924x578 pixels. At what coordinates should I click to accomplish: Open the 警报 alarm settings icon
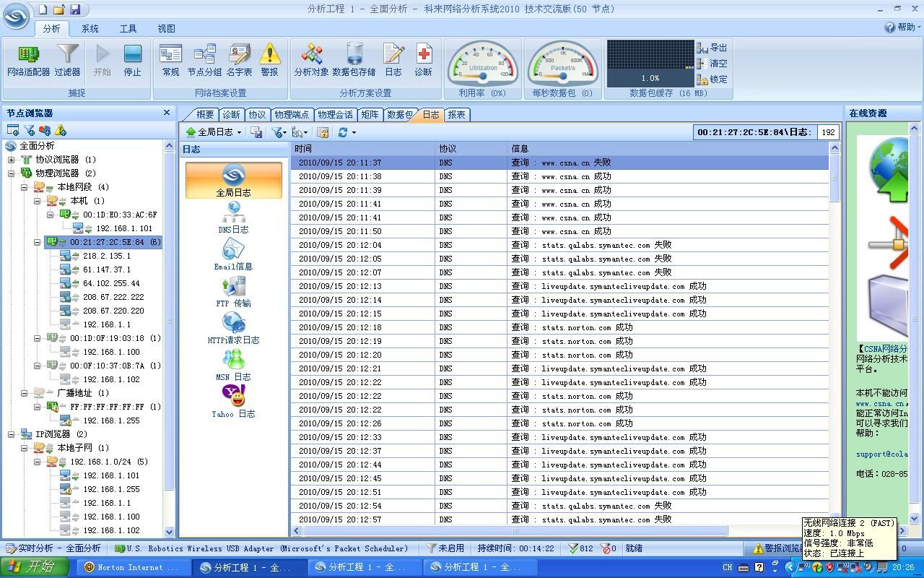pyautogui.click(x=269, y=59)
